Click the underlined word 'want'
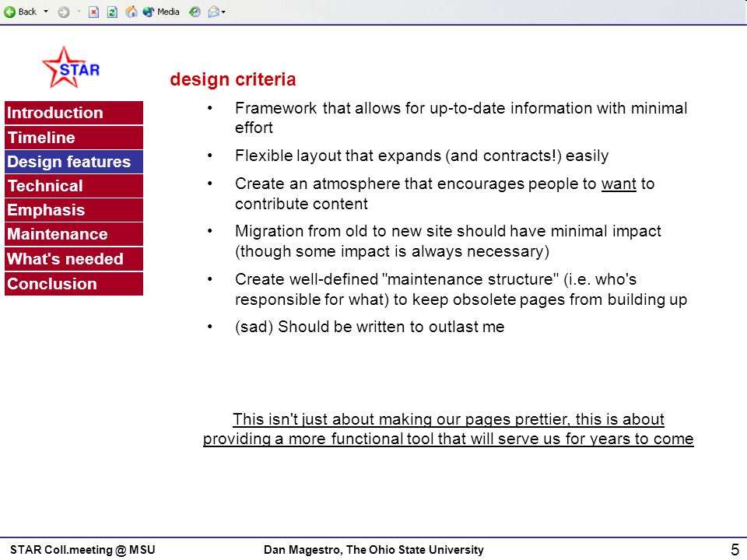This screenshot has height=560, width=747. [619, 184]
